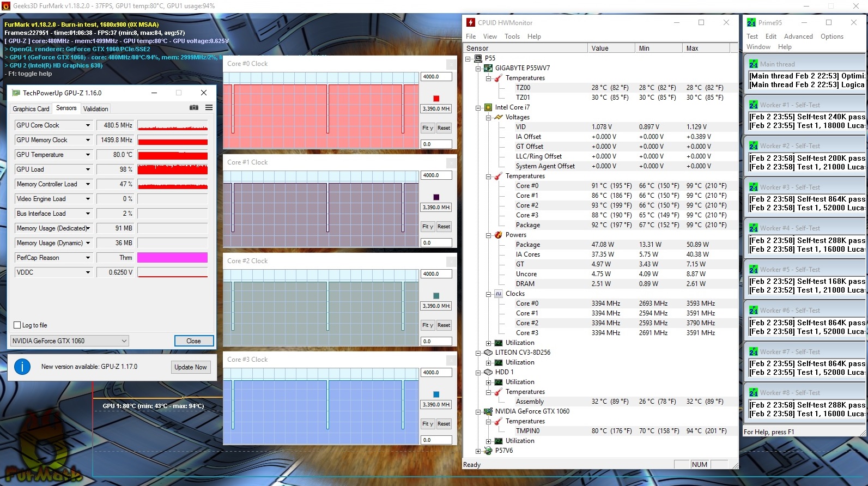Click Fit y on the Core #1 Clock graph
The height and width of the screenshot is (486, 868).
pyautogui.click(x=428, y=227)
